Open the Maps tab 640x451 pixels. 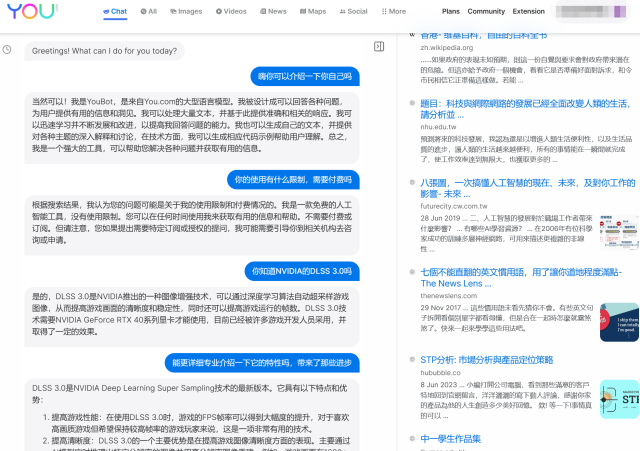tap(313, 11)
